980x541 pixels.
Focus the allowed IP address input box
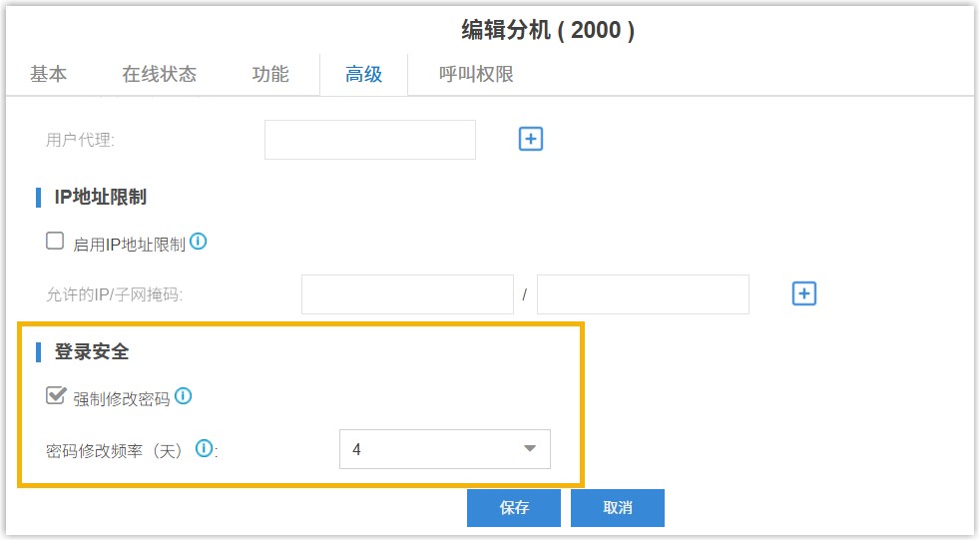(407, 294)
